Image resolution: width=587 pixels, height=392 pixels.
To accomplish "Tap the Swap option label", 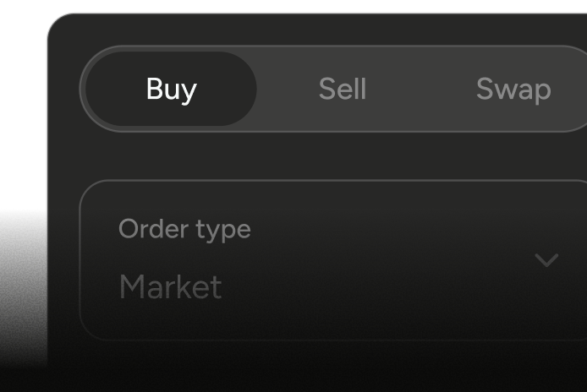I will click(x=513, y=89).
